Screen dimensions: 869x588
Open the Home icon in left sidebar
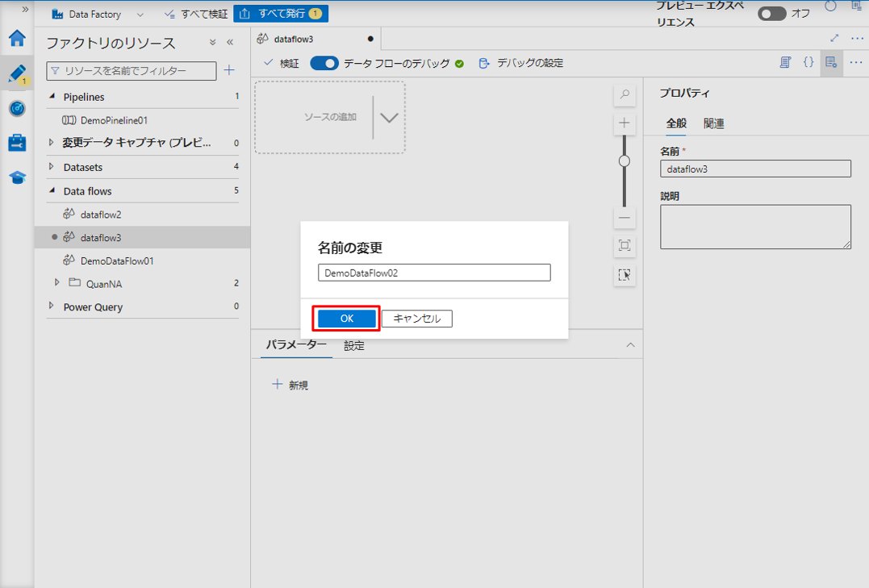(17, 38)
